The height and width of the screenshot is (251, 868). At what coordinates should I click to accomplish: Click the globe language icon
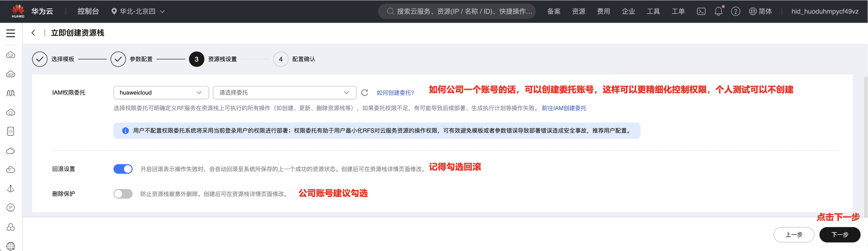[x=753, y=12]
